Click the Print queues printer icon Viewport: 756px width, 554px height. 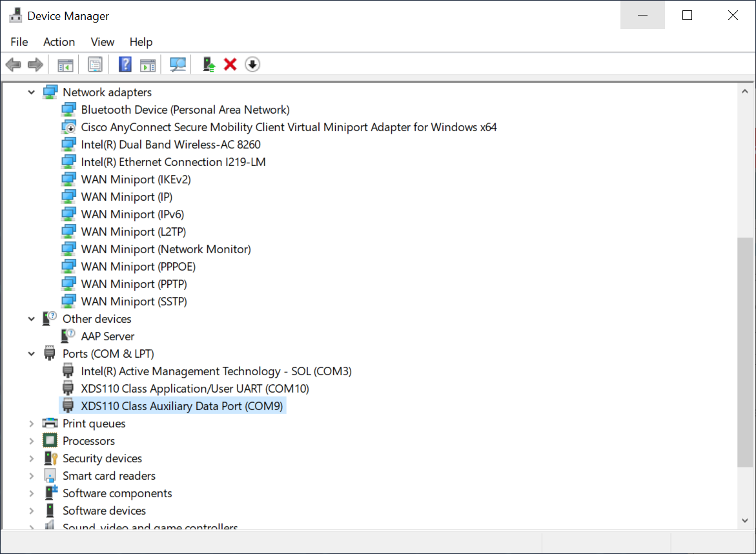pyautogui.click(x=50, y=424)
